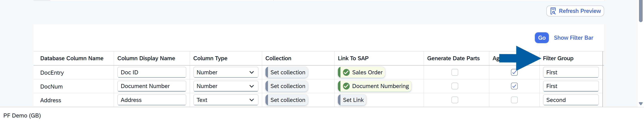Click the Refresh Preview magnifier icon
The height and width of the screenshot is (123, 644).
point(553,11)
